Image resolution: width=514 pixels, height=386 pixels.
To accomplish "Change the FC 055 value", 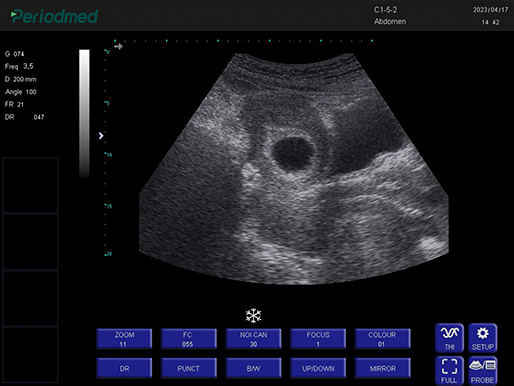I will pos(189,339).
